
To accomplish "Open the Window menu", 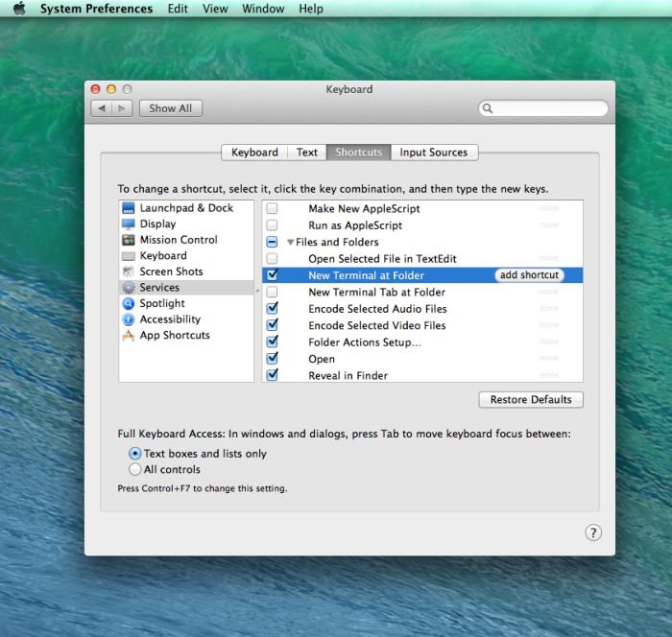I will pos(263,9).
